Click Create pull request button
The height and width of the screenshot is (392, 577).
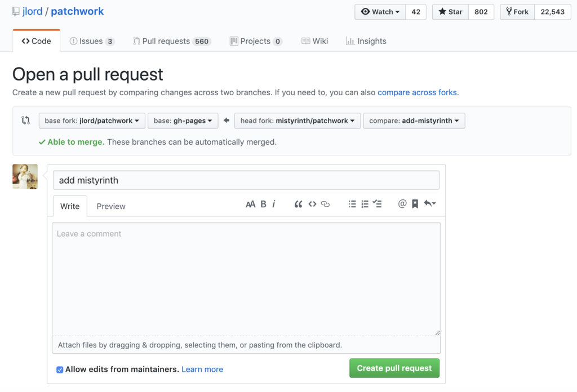(394, 368)
